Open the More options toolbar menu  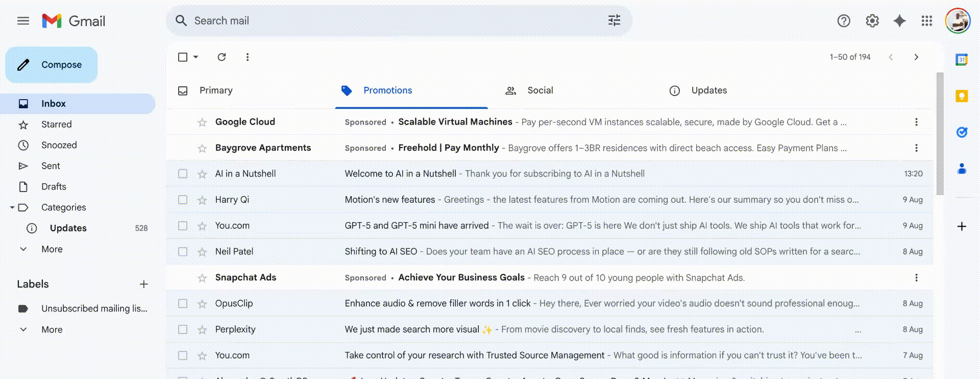tap(248, 57)
